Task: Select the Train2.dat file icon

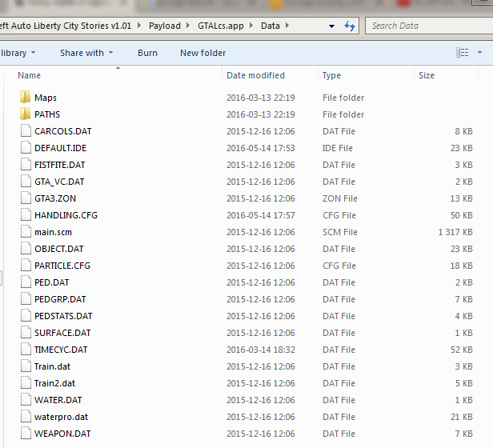Action: pos(26,383)
